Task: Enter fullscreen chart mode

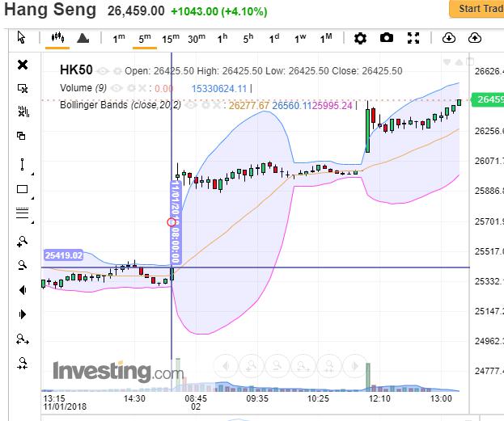Action: [x=413, y=38]
